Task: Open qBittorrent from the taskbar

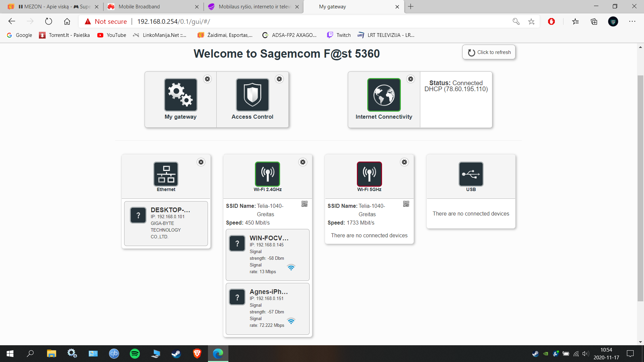Action: pos(114,354)
